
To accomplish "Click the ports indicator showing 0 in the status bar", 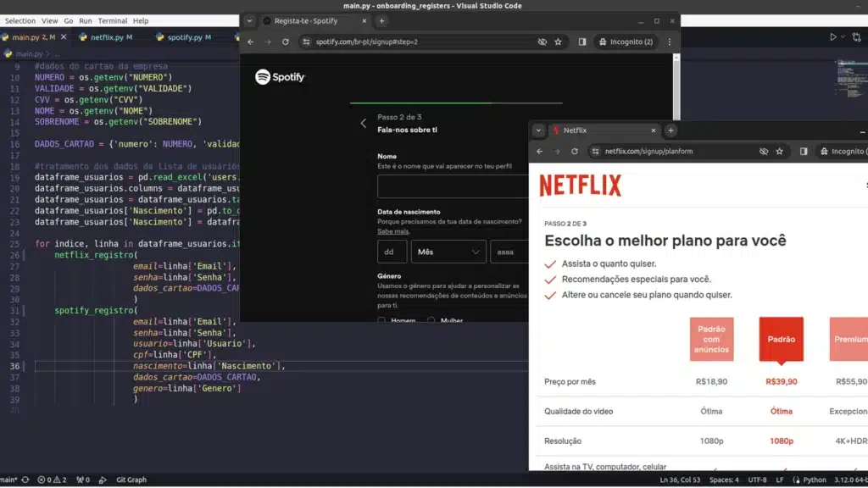I will click(82, 480).
